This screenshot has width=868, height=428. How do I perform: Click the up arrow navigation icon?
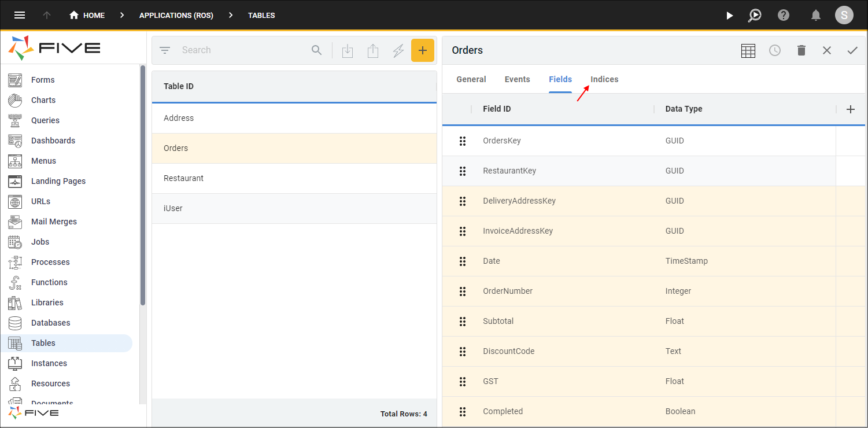(x=47, y=15)
